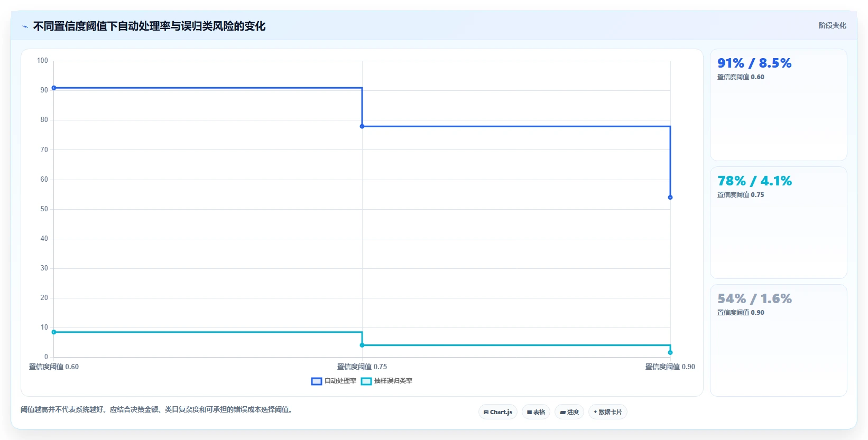Click the card caption 置信度阈值 0.75

(x=741, y=195)
